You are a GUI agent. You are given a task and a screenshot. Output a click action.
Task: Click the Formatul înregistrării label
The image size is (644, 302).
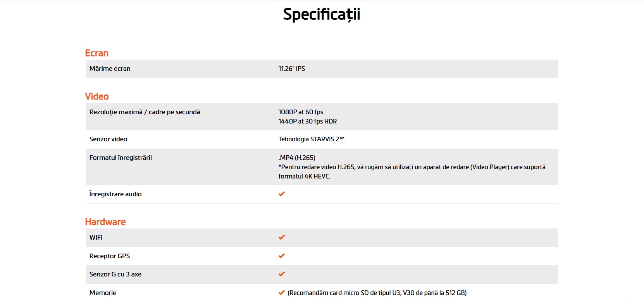coord(121,158)
